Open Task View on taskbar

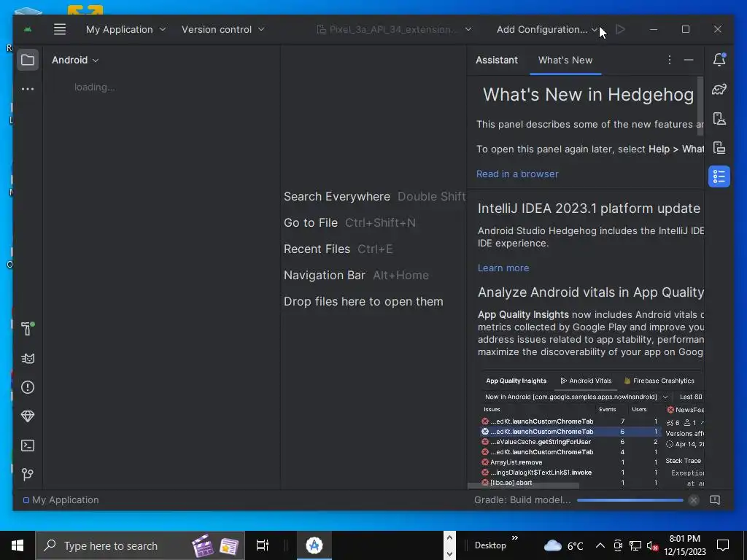(263, 545)
